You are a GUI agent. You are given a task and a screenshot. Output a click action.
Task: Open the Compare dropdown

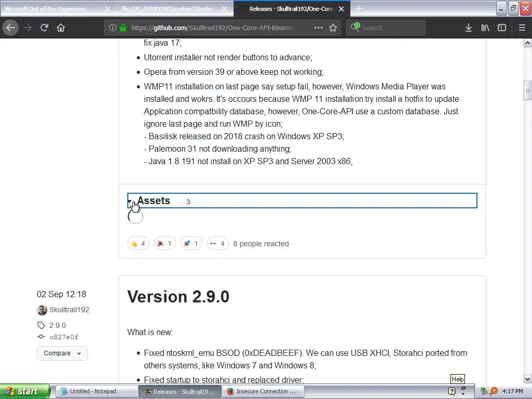point(62,353)
